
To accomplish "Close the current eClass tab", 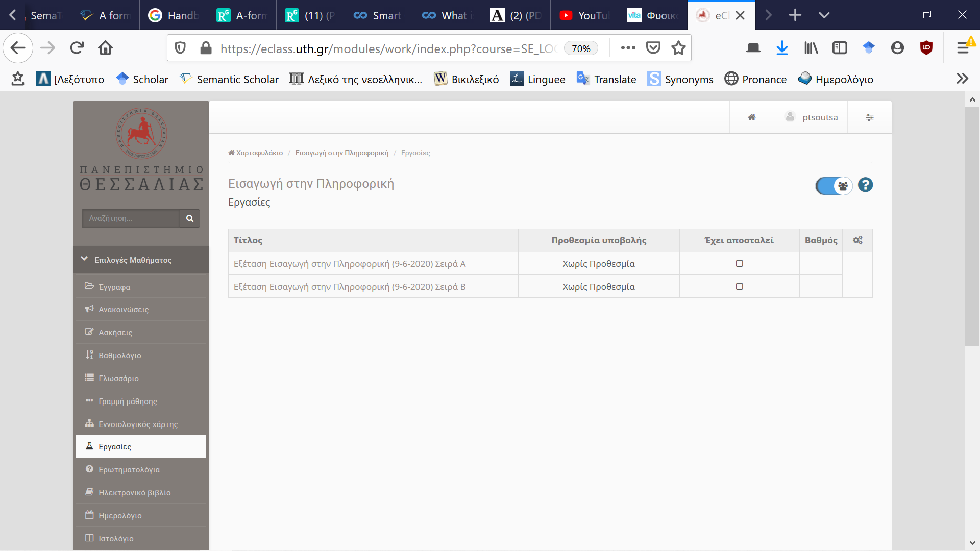I will (740, 15).
